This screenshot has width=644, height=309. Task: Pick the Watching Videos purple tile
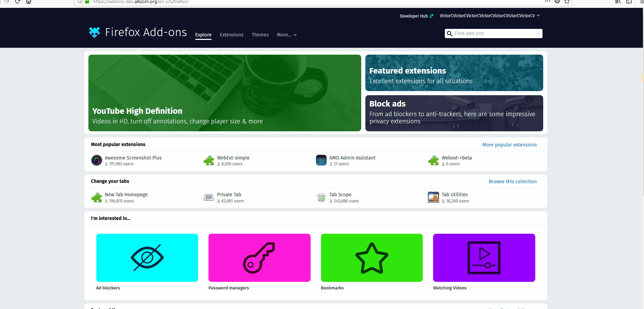click(484, 258)
